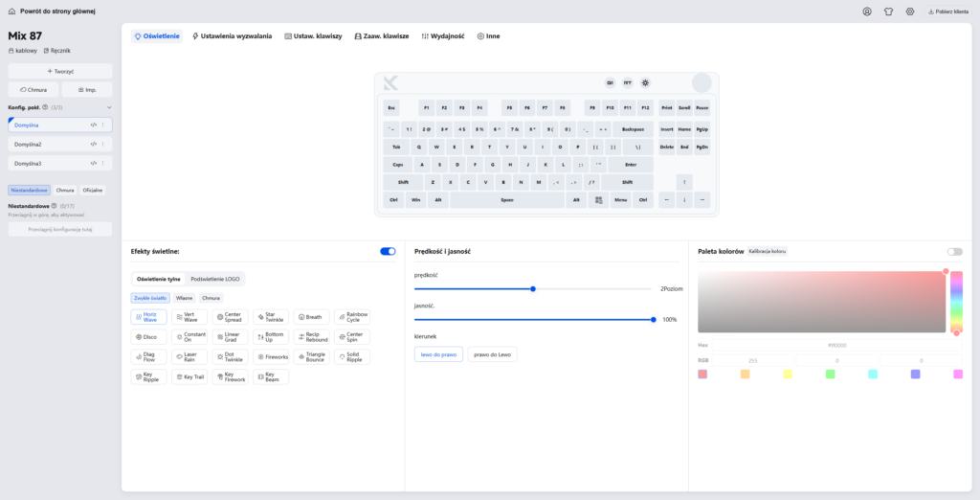Viewport: 980px width, 500px height.
Task: Choose prawo do Lewo direction
Action: coord(493,354)
